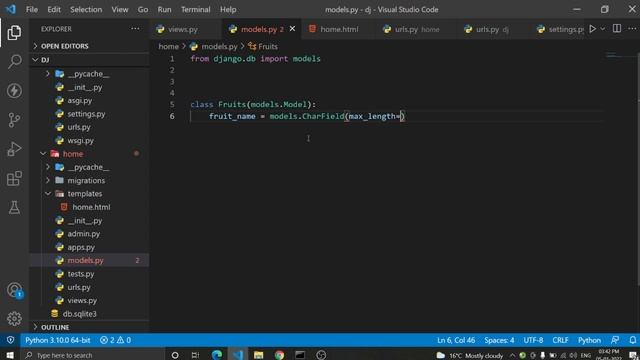Open the View menu

click(120, 9)
